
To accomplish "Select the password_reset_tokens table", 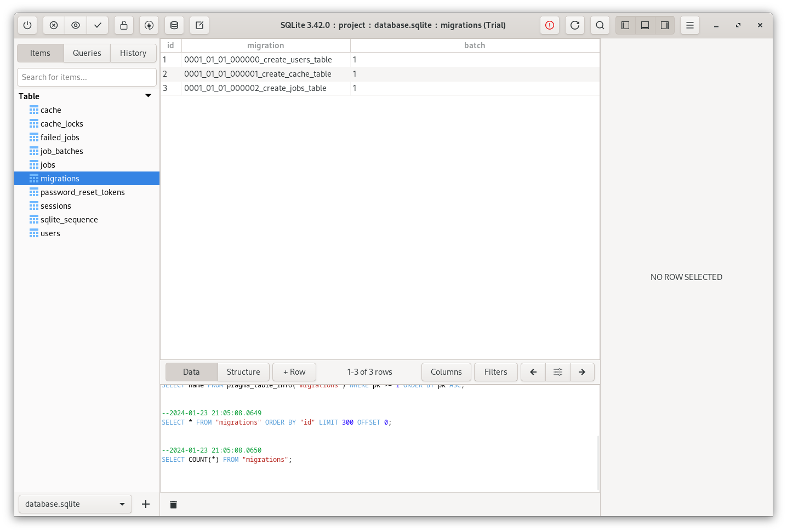I will (87, 192).
